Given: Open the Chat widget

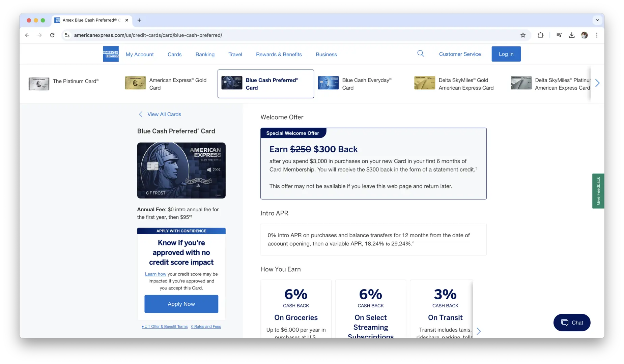Looking at the screenshot, I should click(572, 323).
